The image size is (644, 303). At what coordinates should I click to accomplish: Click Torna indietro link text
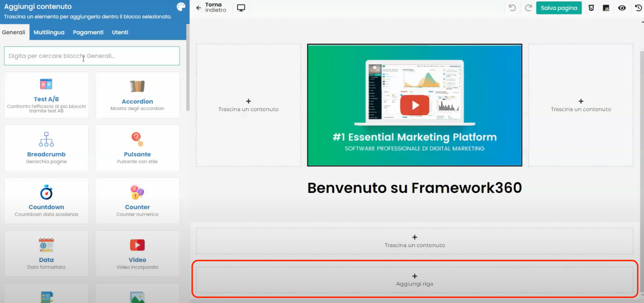tap(216, 7)
